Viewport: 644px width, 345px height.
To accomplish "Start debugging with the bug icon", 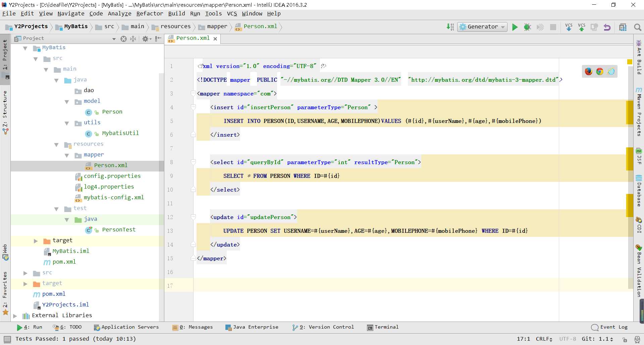I will coord(527,27).
